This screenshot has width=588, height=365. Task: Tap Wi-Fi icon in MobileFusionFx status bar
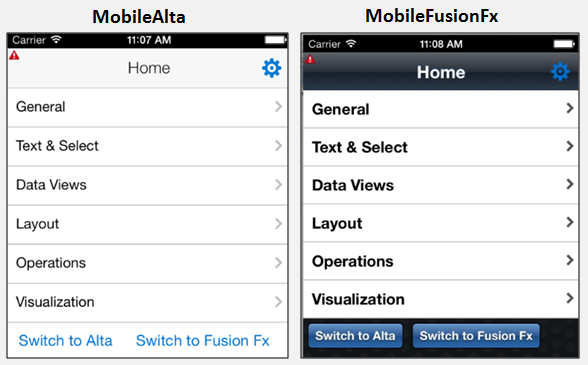point(351,44)
